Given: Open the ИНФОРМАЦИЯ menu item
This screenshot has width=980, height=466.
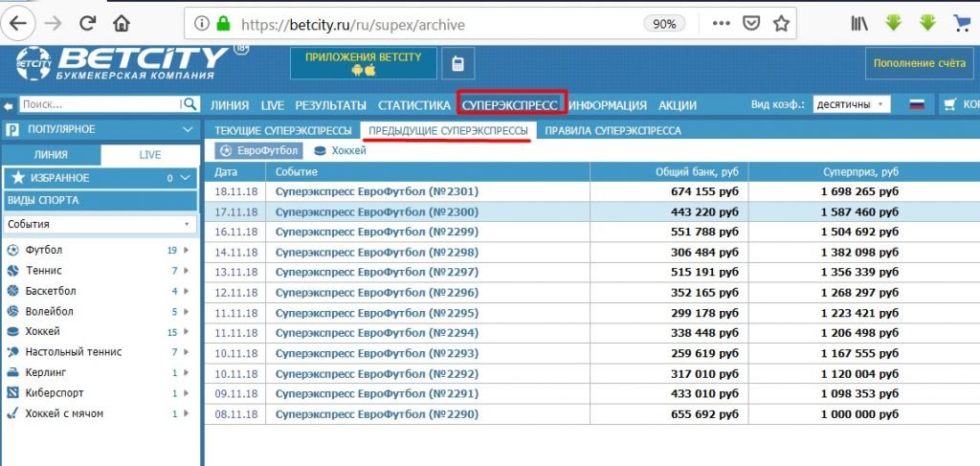Looking at the screenshot, I should [608, 105].
